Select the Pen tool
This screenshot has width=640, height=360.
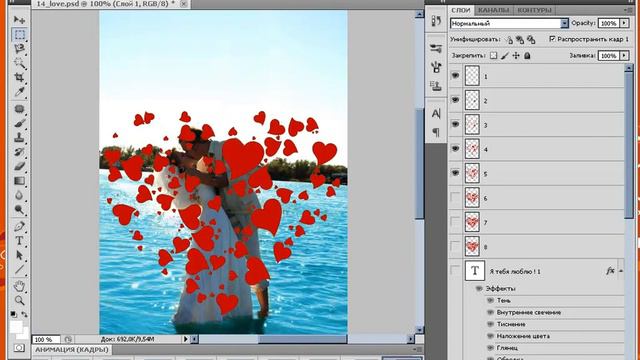click(x=19, y=226)
